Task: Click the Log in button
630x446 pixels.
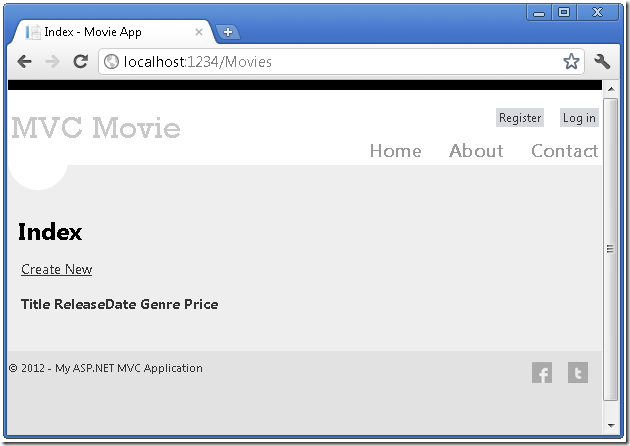Action: [579, 118]
